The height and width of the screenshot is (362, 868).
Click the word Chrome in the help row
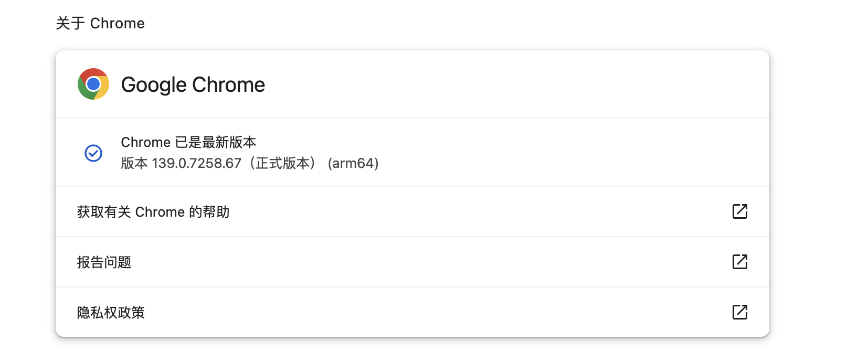click(x=160, y=212)
